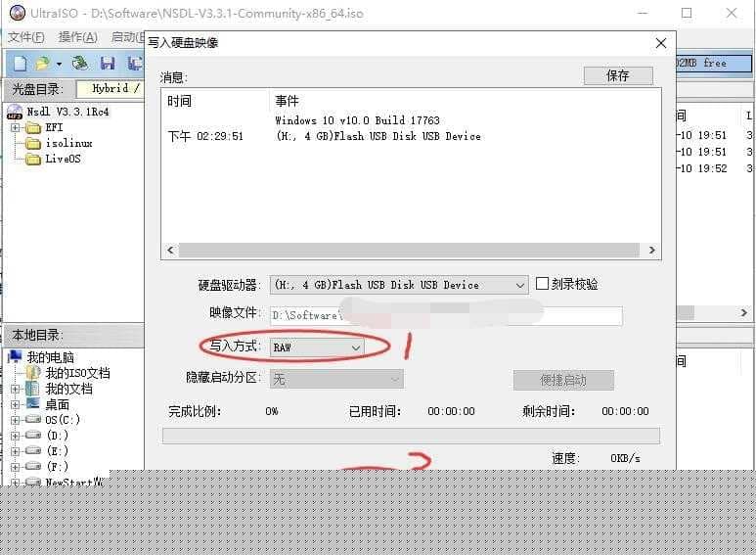Click the message log scroll-right arrow
The width and height of the screenshot is (756, 555).
click(x=652, y=250)
